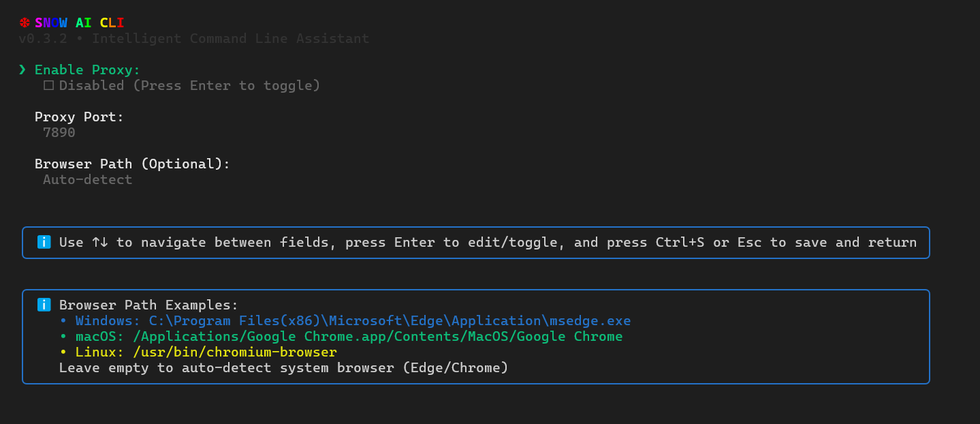Select the Proxy Port field label
Image resolution: width=980 pixels, height=424 pixels.
[x=80, y=117]
